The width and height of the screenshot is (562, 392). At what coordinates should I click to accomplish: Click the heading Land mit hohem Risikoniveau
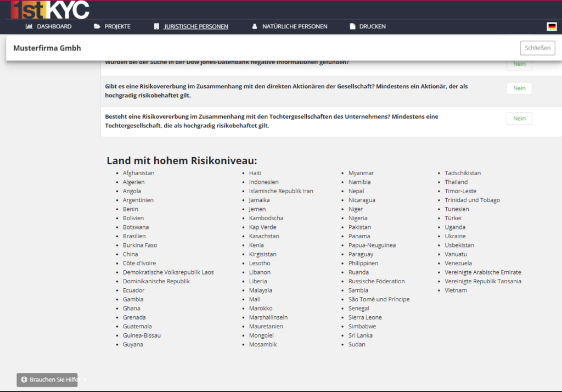tap(182, 160)
